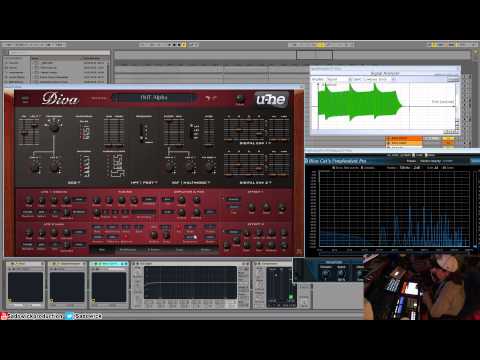Click the left filter knob under VCF
Screen dimensions: 480x360
click(170, 166)
